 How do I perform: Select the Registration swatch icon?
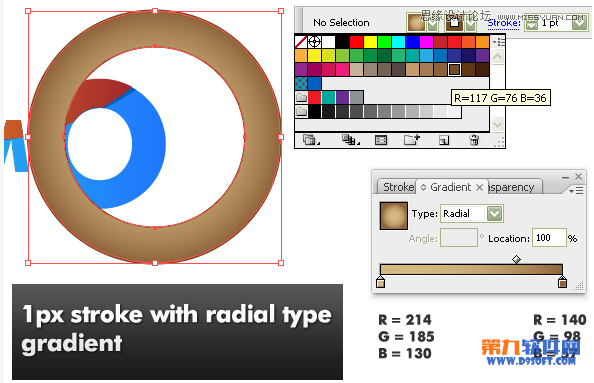click(314, 42)
